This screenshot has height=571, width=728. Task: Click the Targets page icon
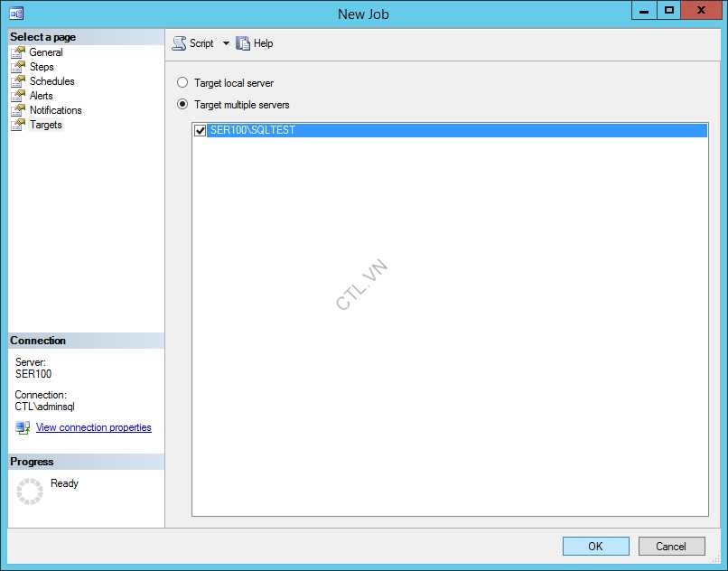[x=18, y=125]
